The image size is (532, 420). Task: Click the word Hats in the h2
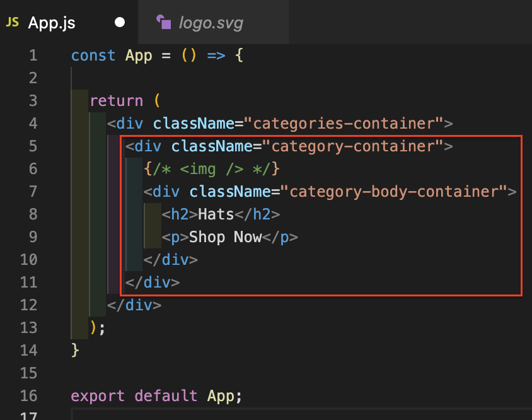point(216,214)
